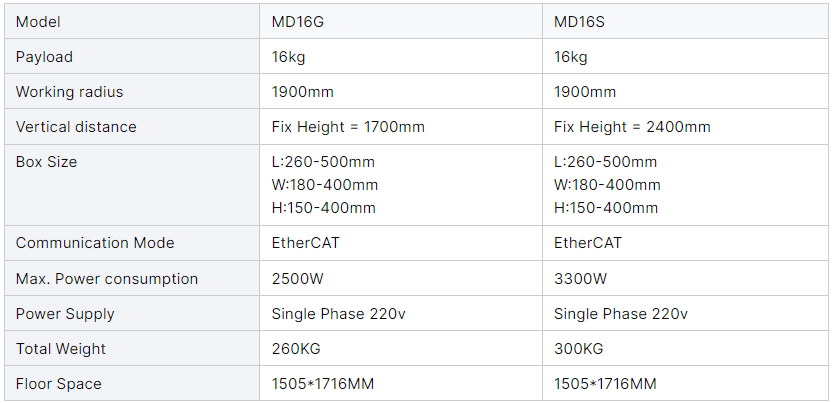Click the Power Supply label
Viewport: 833px width, 403px height.
[65, 314]
